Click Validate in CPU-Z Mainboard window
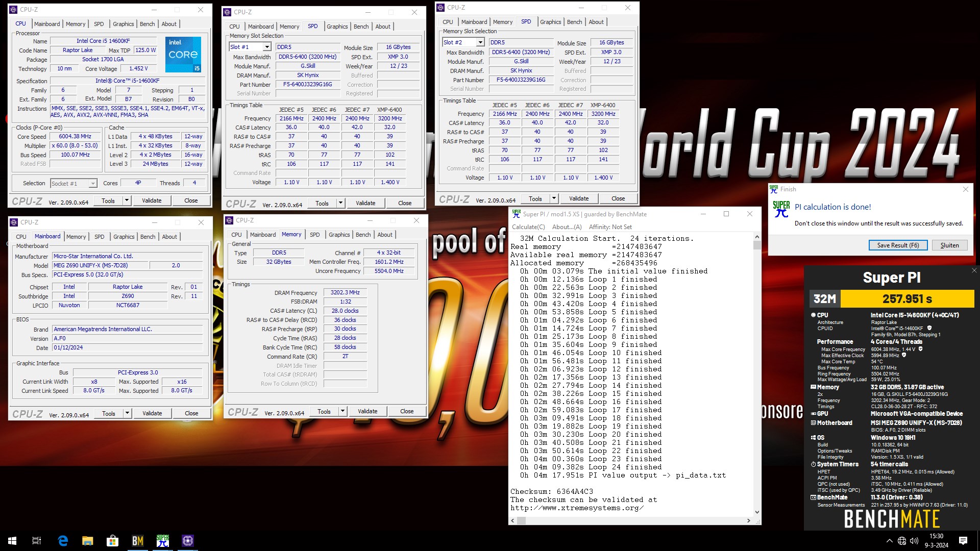980x551 pixels. 152,413
